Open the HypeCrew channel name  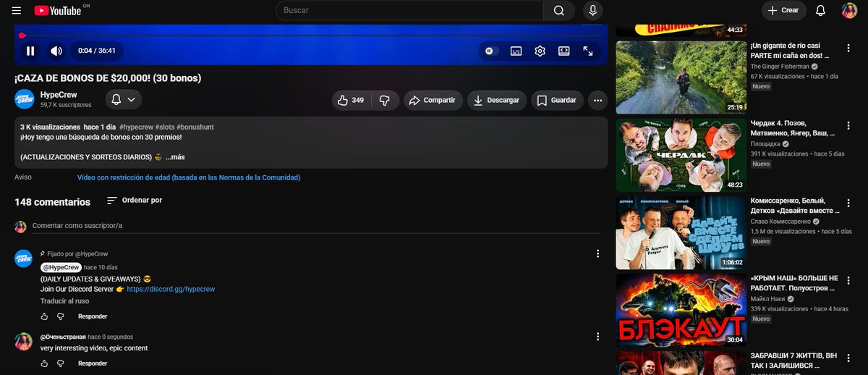click(59, 95)
